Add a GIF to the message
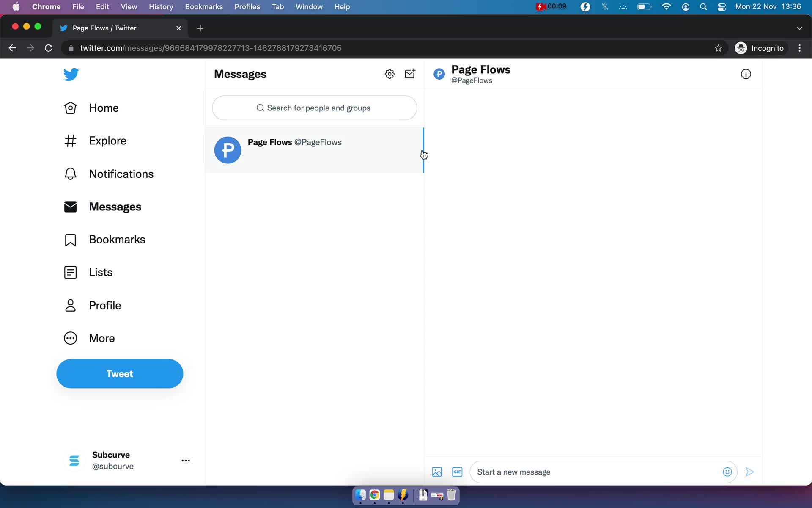Screen dimensions: 812x508 coord(457,472)
